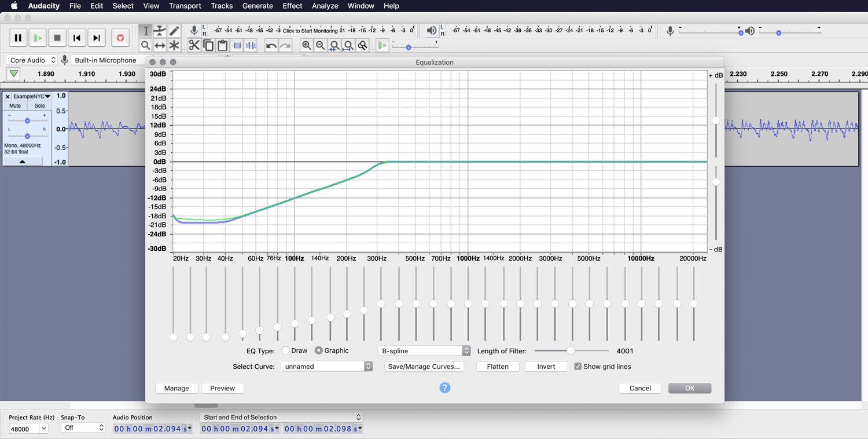Click the green Play button
The image size is (868, 439).
click(38, 38)
